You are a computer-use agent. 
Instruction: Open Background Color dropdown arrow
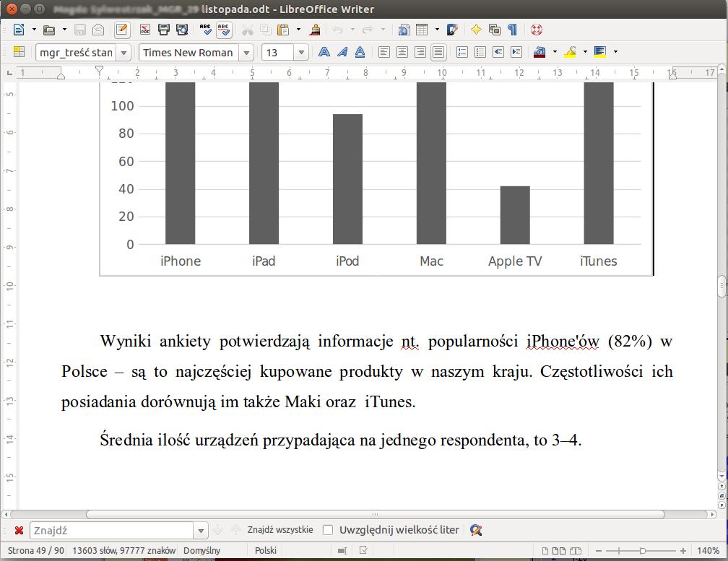[615, 51]
